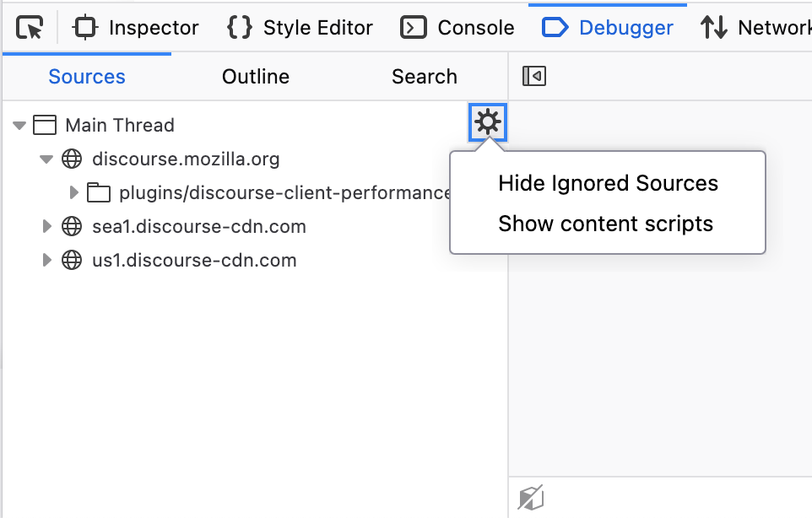Image resolution: width=812 pixels, height=518 pixels.
Task: Select Show content scripts option
Action: [605, 224]
